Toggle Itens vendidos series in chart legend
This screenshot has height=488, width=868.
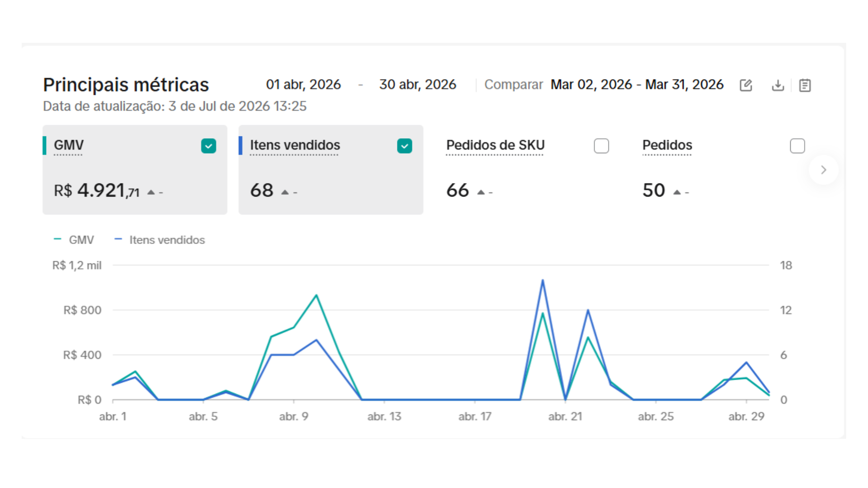pyautogui.click(x=160, y=240)
